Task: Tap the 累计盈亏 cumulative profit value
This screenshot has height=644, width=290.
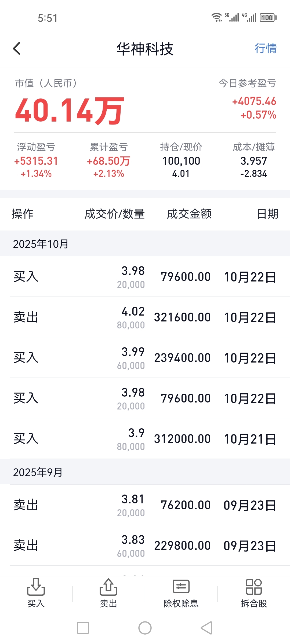Action: click(x=108, y=161)
